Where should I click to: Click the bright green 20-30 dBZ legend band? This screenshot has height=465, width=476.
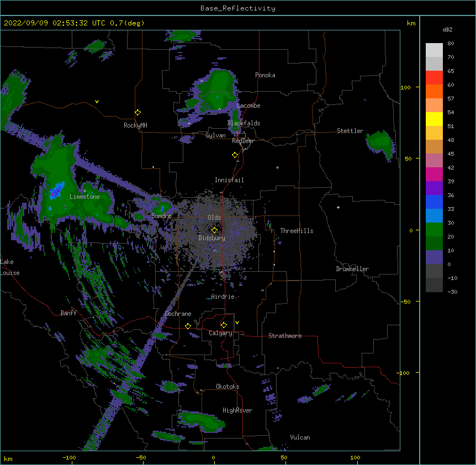click(x=434, y=230)
